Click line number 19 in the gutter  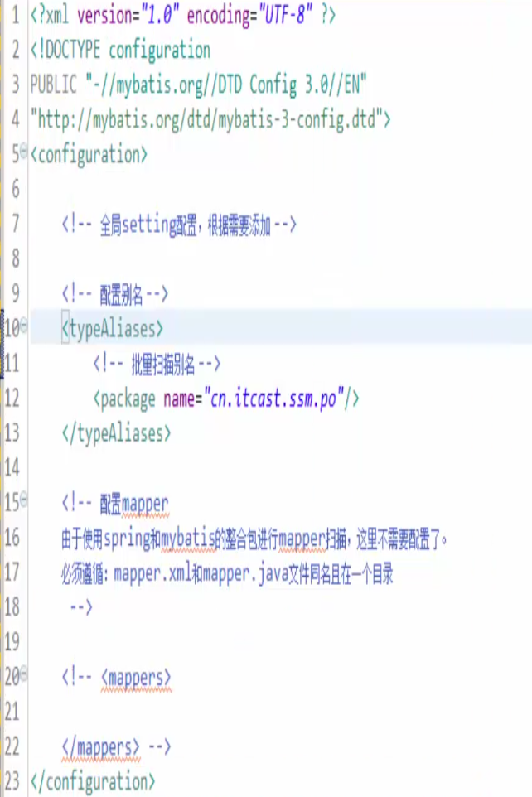[12, 642]
